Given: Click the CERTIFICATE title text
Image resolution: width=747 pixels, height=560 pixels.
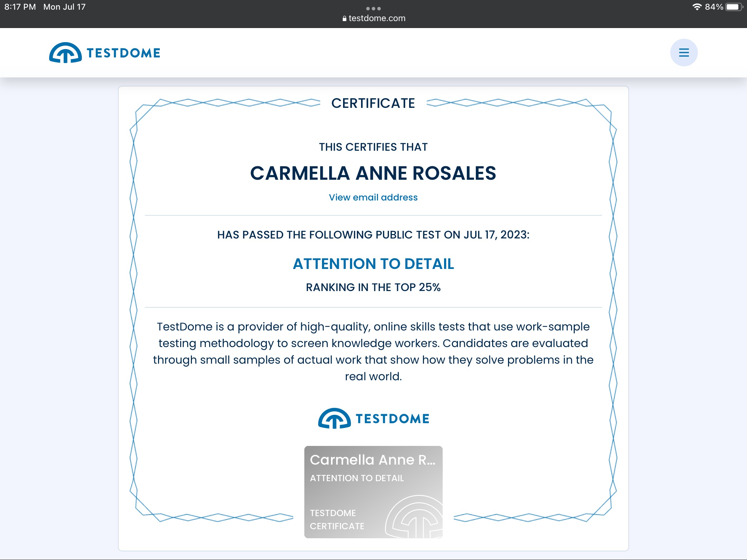Looking at the screenshot, I should (x=373, y=103).
